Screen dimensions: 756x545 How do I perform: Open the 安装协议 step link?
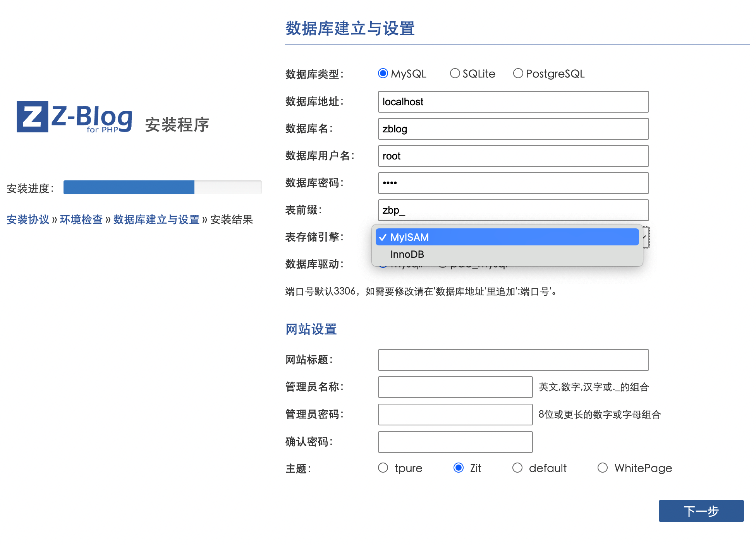(x=28, y=219)
